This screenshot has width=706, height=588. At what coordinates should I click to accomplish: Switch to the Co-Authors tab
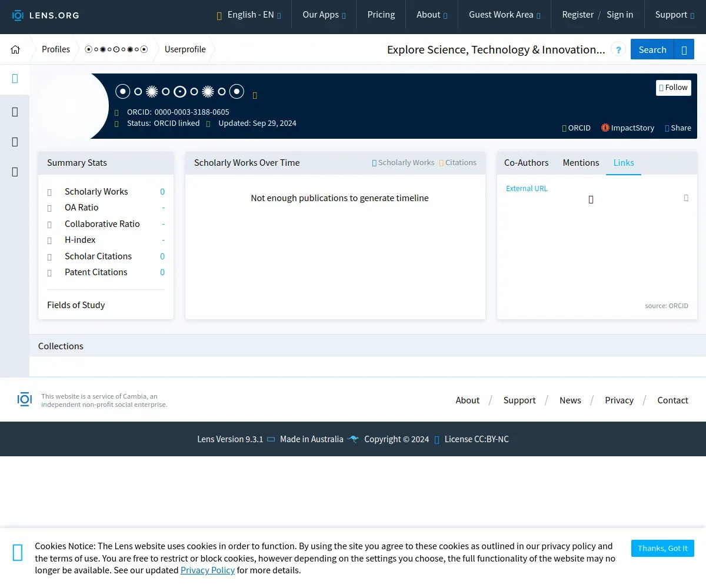pyautogui.click(x=526, y=163)
